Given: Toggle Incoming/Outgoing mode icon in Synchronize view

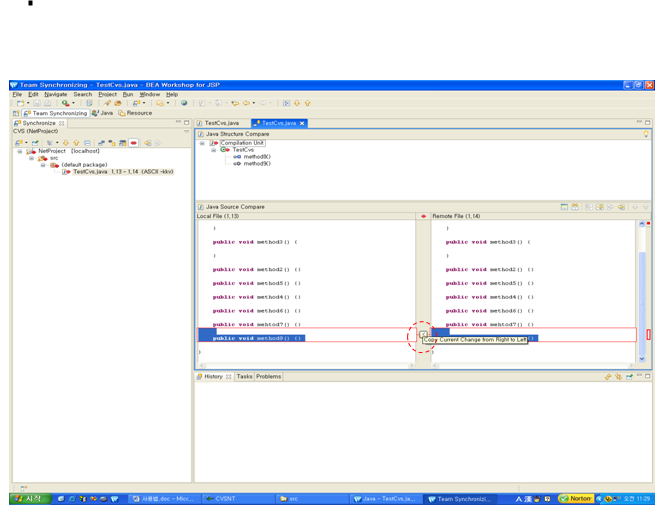Looking at the screenshot, I should (x=122, y=143).
